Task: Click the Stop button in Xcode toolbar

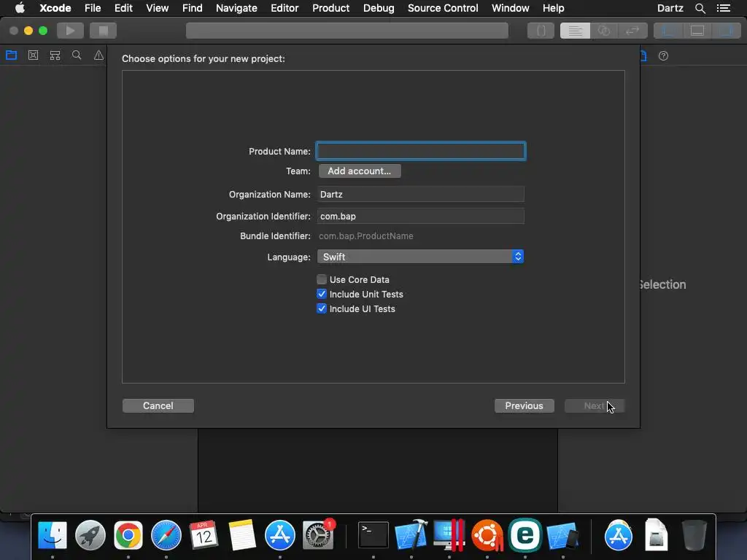Action: (103, 31)
